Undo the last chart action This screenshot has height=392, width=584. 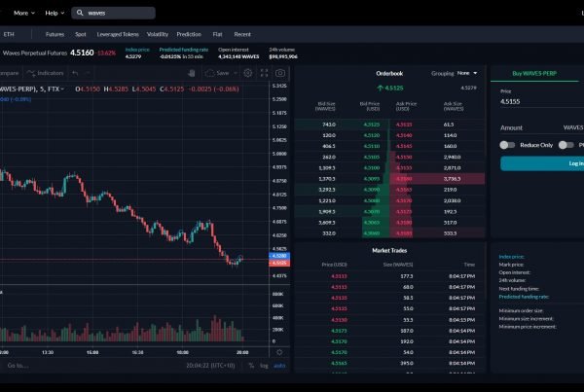75,73
